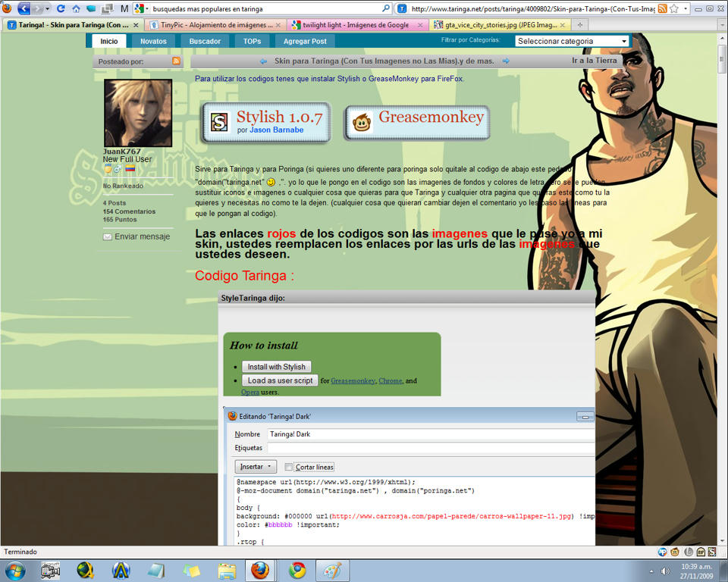Go to next post with right arrow
This screenshot has width=728, height=582.
tap(506, 61)
